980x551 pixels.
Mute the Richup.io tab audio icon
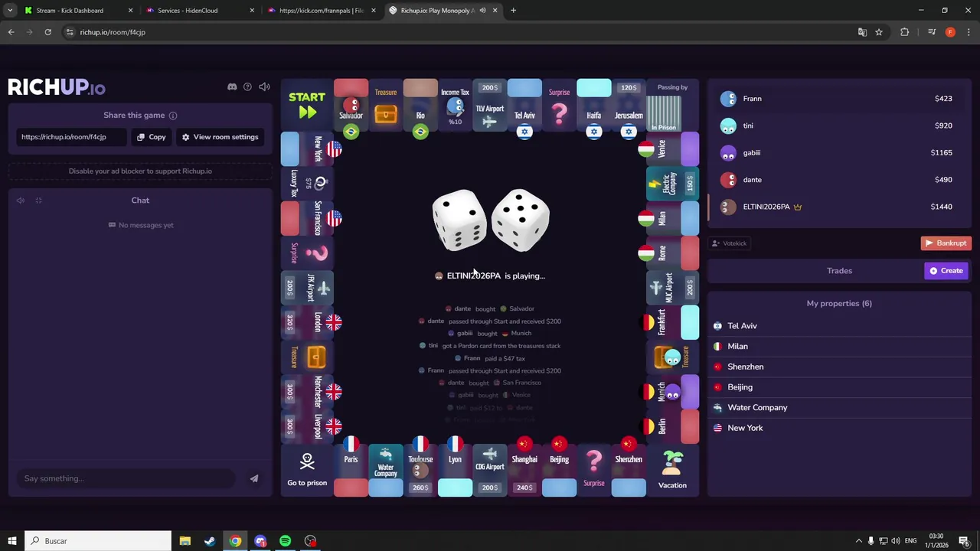(x=482, y=11)
